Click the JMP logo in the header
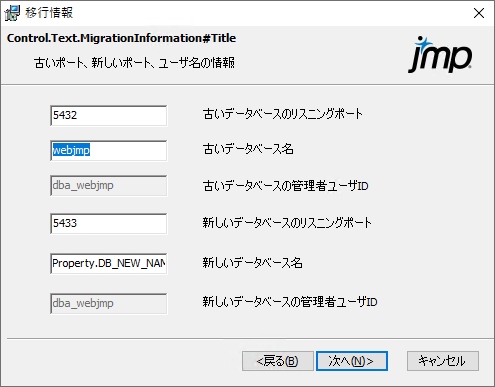 click(x=440, y=55)
